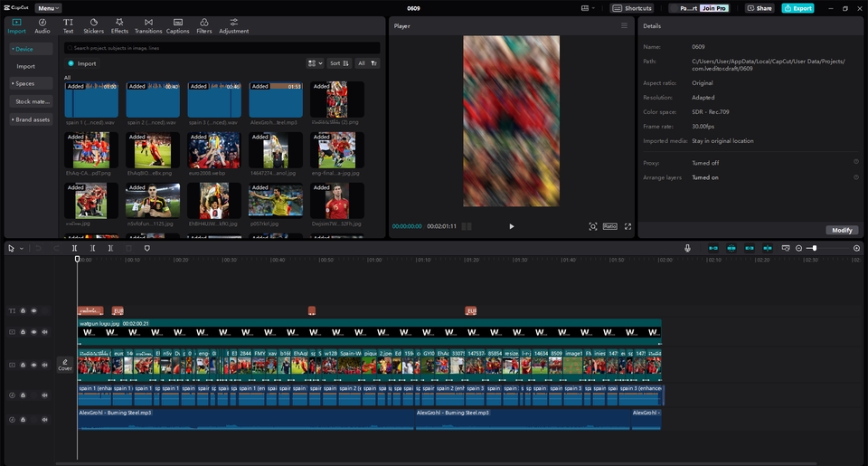Mute the watgun logo overlay track
The image size is (868, 466).
[x=44, y=332]
